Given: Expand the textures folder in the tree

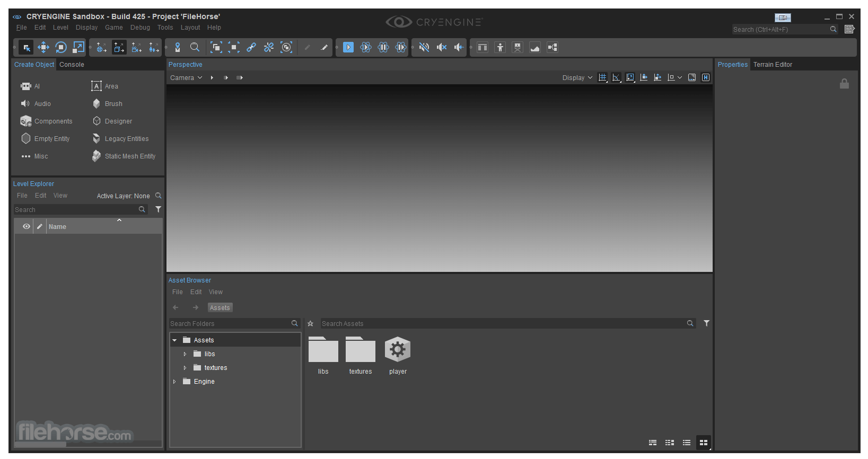Looking at the screenshot, I should pos(185,368).
